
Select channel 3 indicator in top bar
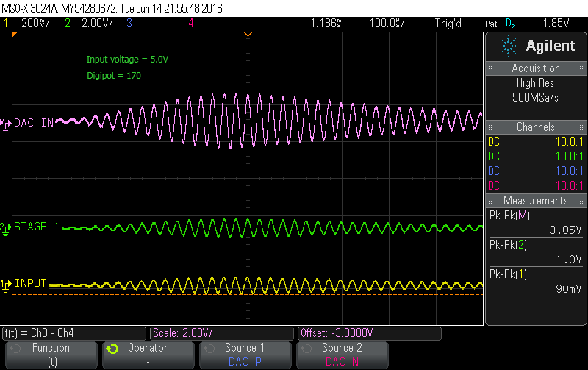click(x=129, y=24)
